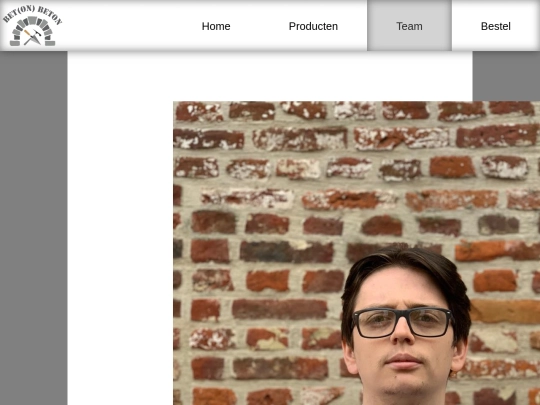Open the Bestel page
The image size is (540, 405).
[x=496, y=26]
